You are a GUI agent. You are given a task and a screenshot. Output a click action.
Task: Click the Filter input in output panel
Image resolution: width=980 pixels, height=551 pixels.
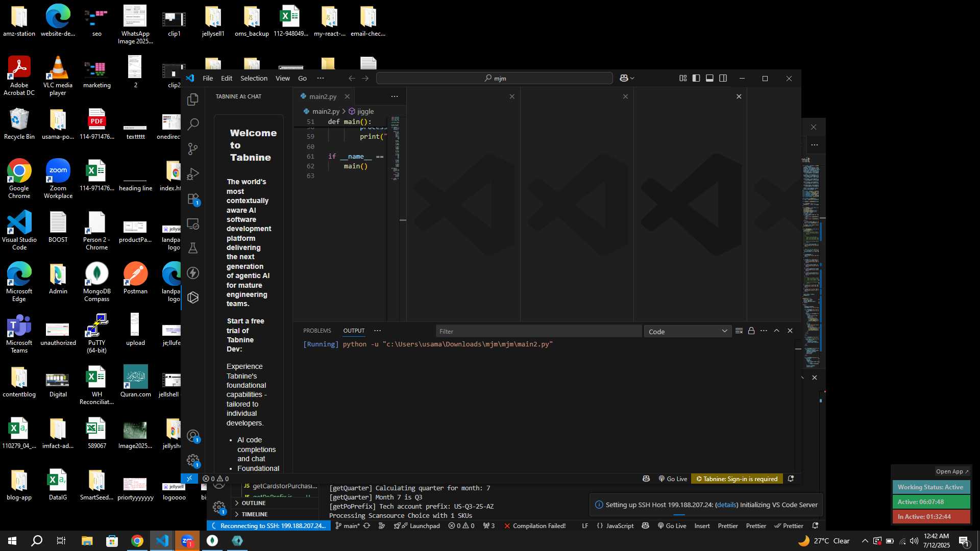539,332
